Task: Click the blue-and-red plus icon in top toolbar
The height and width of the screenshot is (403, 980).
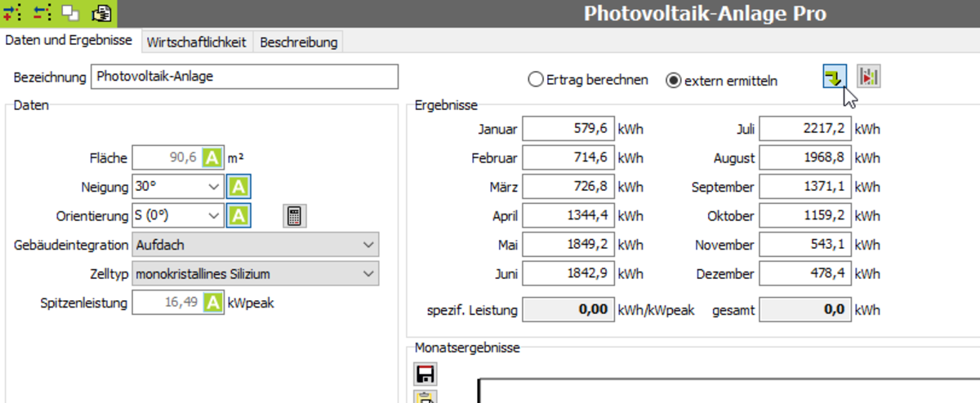Action: (x=13, y=12)
